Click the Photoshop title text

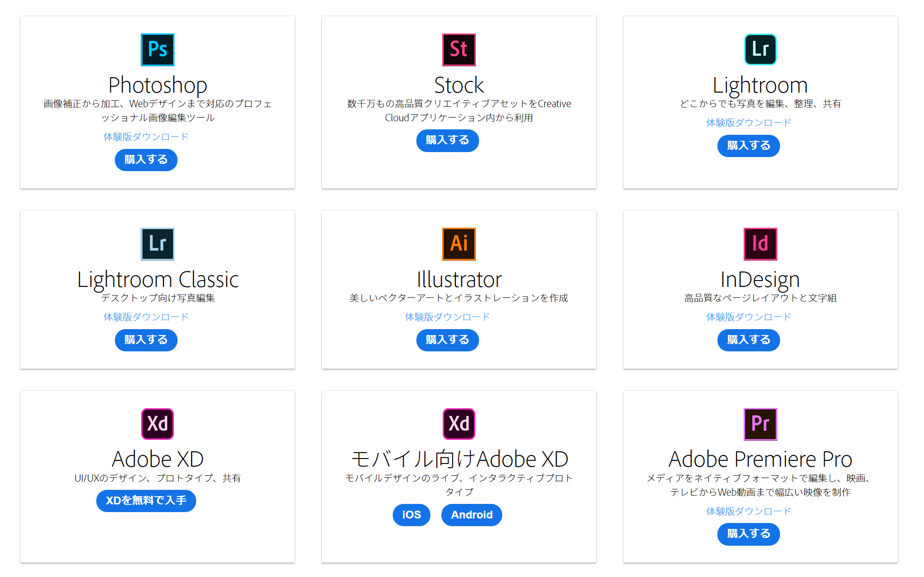pos(158,85)
